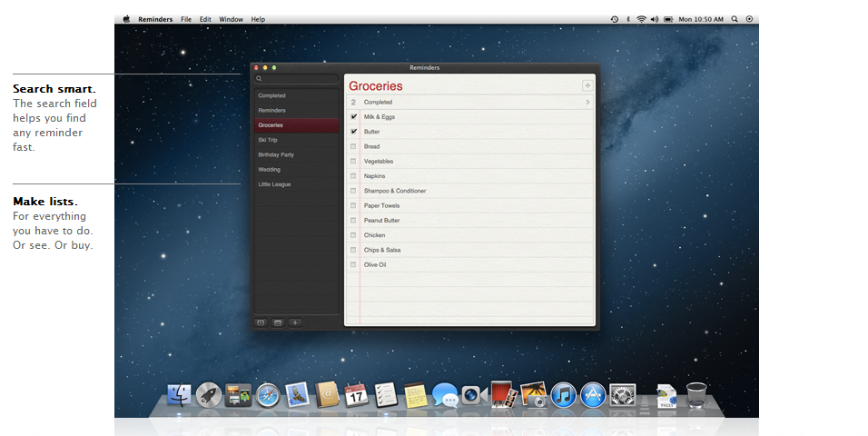Image resolution: width=868 pixels, height=436 pixels.
Task: Check the Chips & Salsa checkbox
Action: click(353, 250)
